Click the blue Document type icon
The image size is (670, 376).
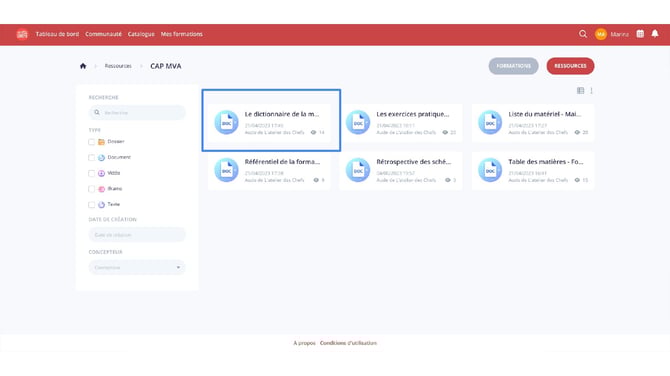click(101, 158)
